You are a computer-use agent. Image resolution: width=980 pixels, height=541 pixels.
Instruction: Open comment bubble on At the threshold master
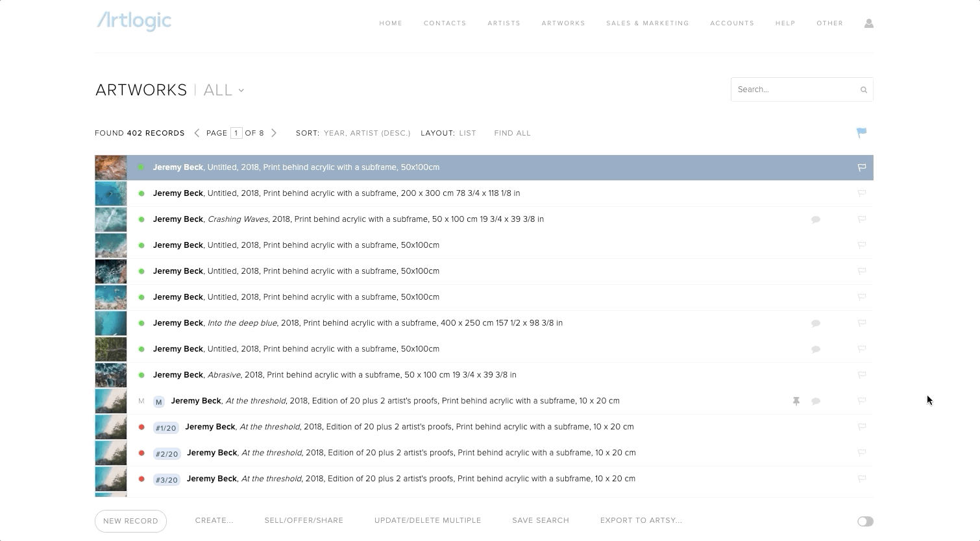coord(816,401)
